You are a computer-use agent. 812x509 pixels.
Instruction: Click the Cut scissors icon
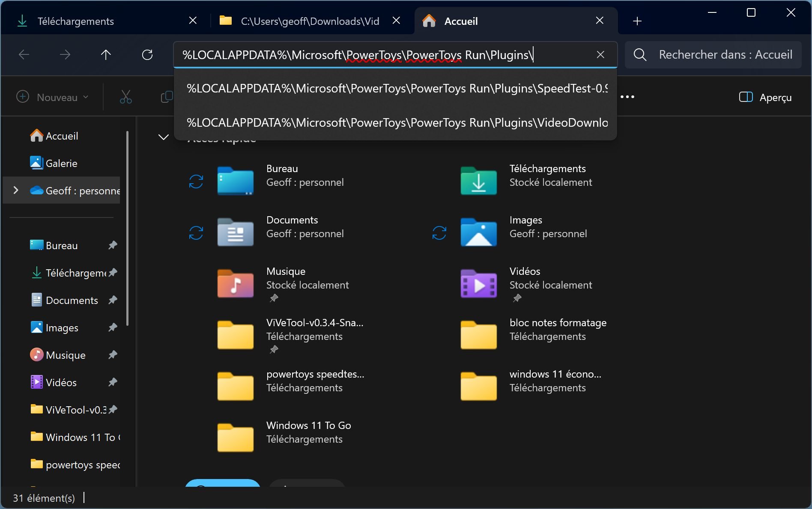(125, 97)
